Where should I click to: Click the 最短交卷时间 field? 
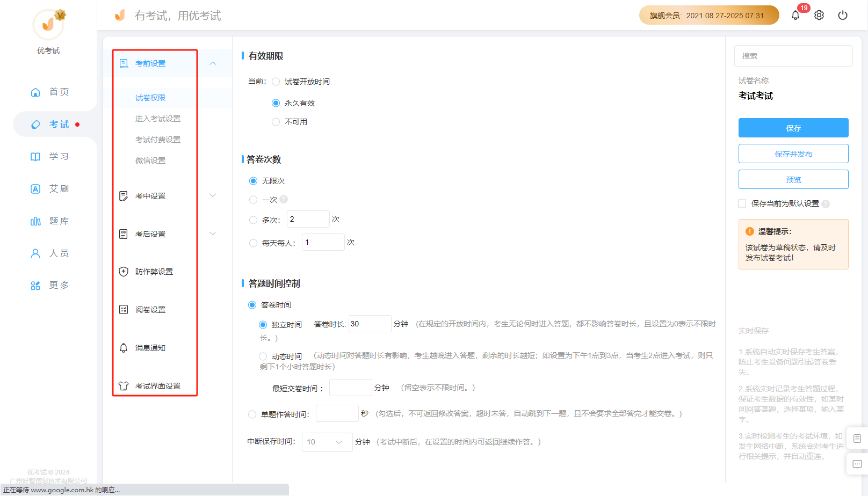pyautogui.click(x=351, y=388)
